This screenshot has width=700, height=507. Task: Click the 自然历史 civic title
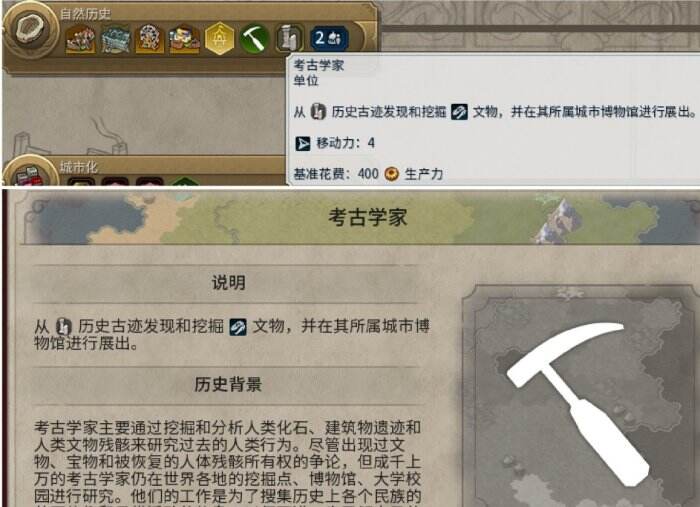(85, 14)
